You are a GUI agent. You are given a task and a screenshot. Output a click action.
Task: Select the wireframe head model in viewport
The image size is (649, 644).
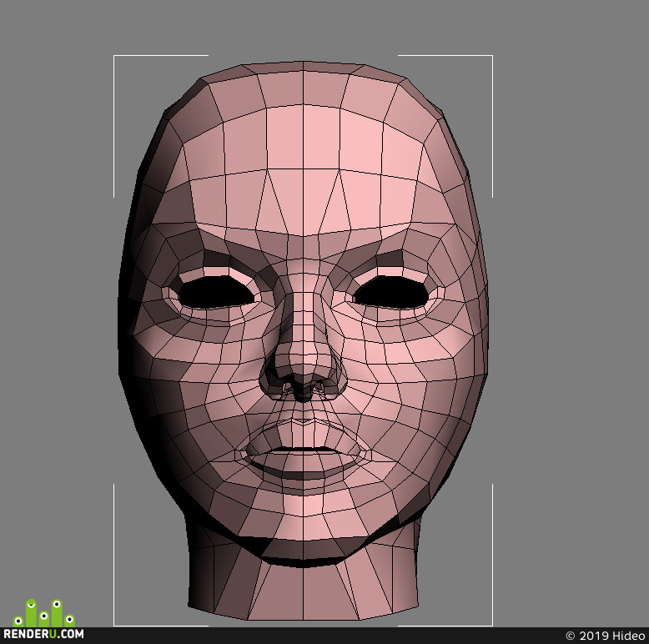pos(303,340)
